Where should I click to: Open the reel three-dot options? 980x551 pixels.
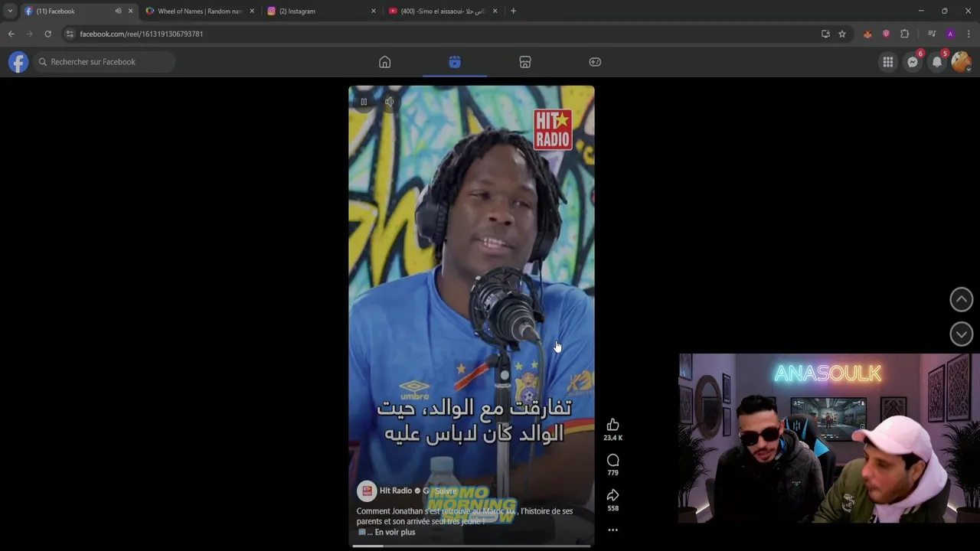[612, 530]
